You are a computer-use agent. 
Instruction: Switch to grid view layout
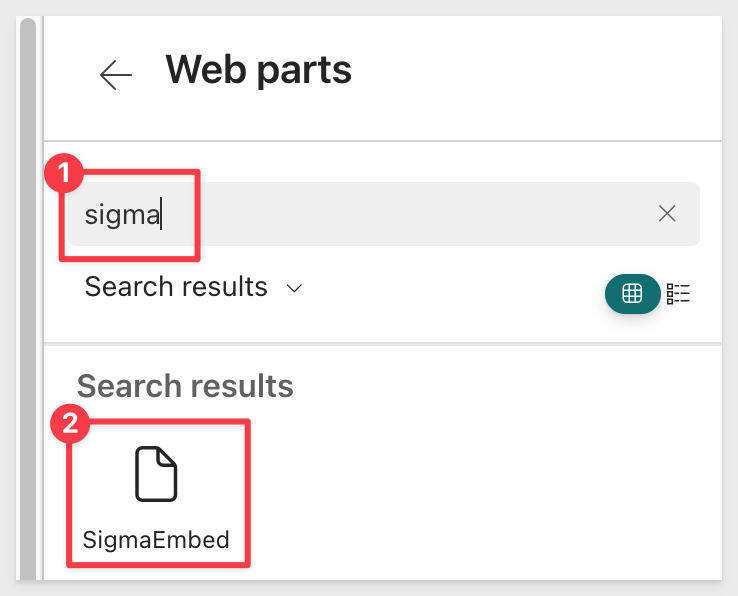632,293
